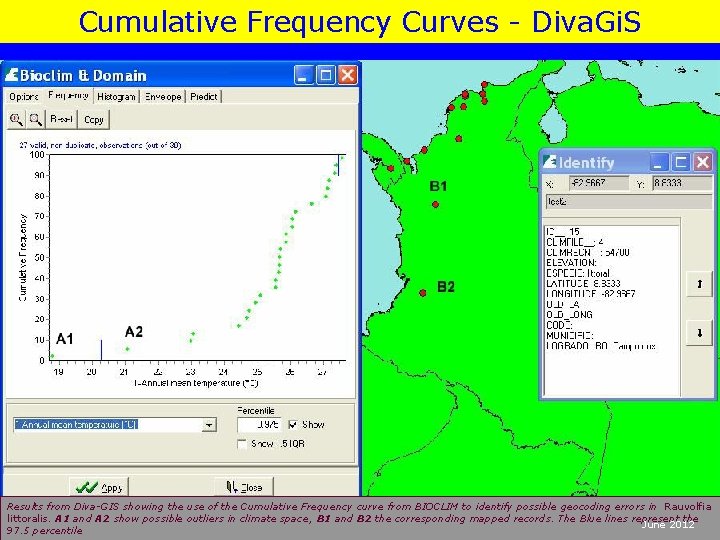Click the Y coordinate field in Identify

coord(682,183)
